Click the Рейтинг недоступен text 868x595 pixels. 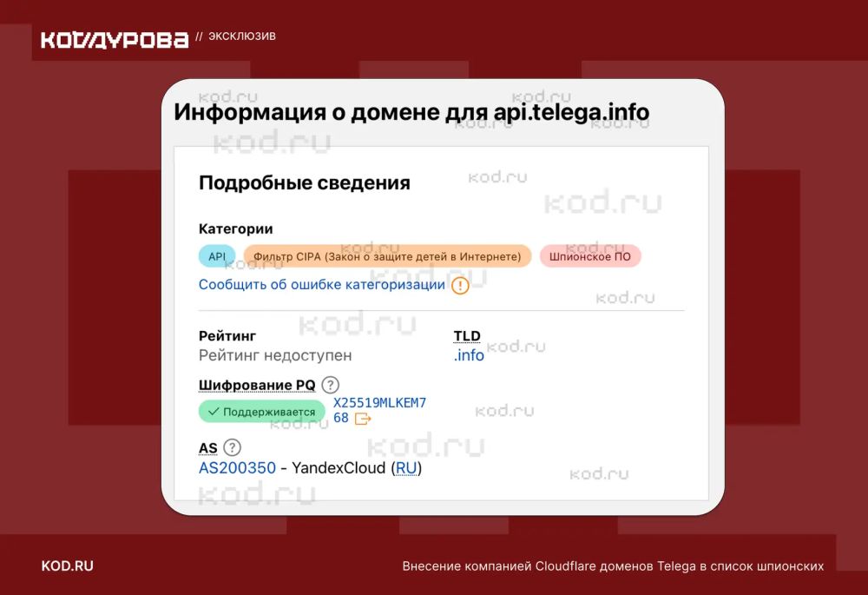click(x=275, y=355)
